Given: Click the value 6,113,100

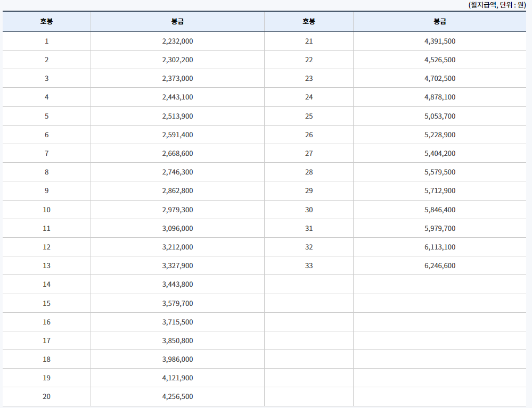Looking at the screenshot, I should [440, 247].
